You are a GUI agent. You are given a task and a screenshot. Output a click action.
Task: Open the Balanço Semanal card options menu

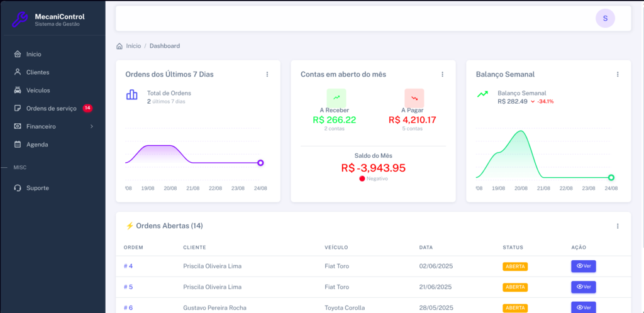[x=618, y=74]
